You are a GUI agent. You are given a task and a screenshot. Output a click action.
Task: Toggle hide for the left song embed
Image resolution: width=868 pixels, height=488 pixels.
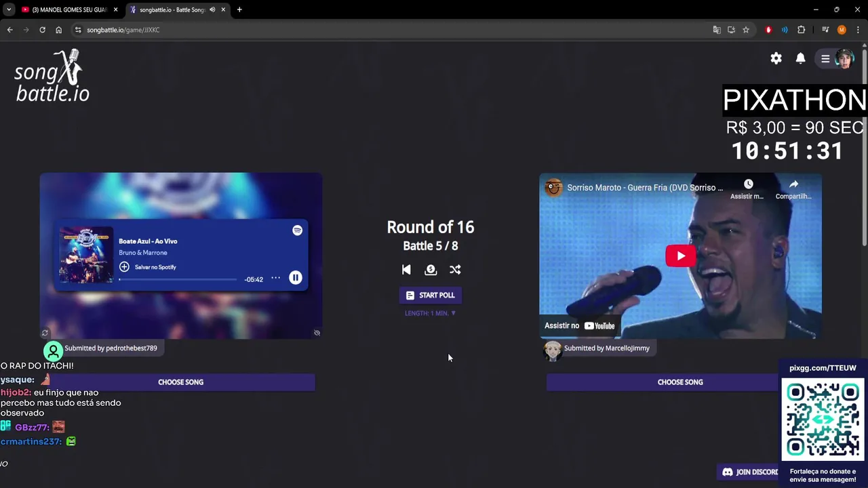[x=317, y=333]
